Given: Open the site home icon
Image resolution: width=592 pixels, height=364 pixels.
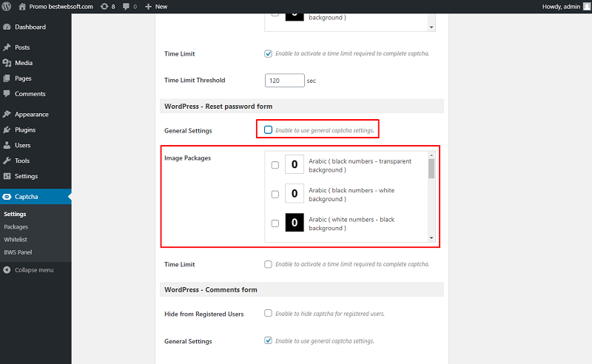Looking at the screenshot, I should click(x=22, y=7).
